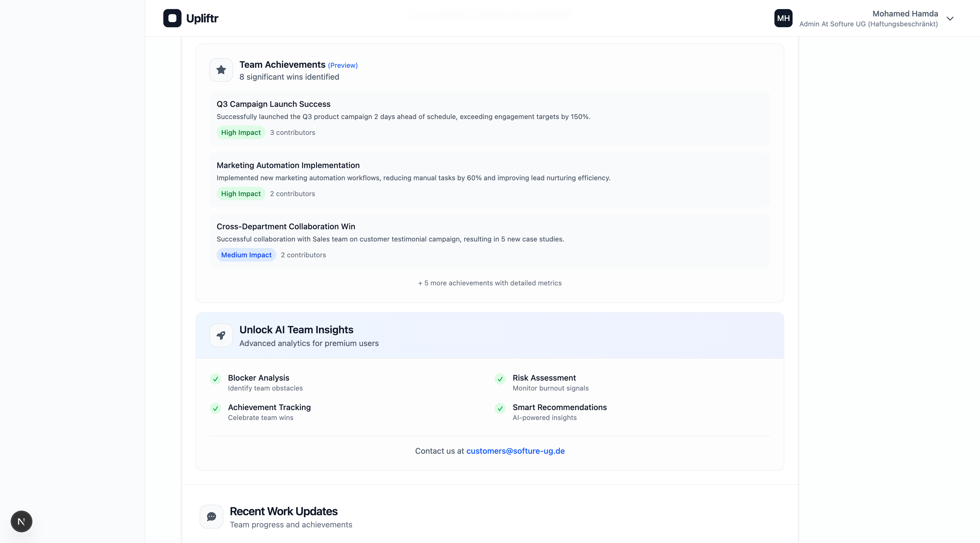
Task: Click the green check next to Achievement Tracking
Action: (x=215, y=408)
